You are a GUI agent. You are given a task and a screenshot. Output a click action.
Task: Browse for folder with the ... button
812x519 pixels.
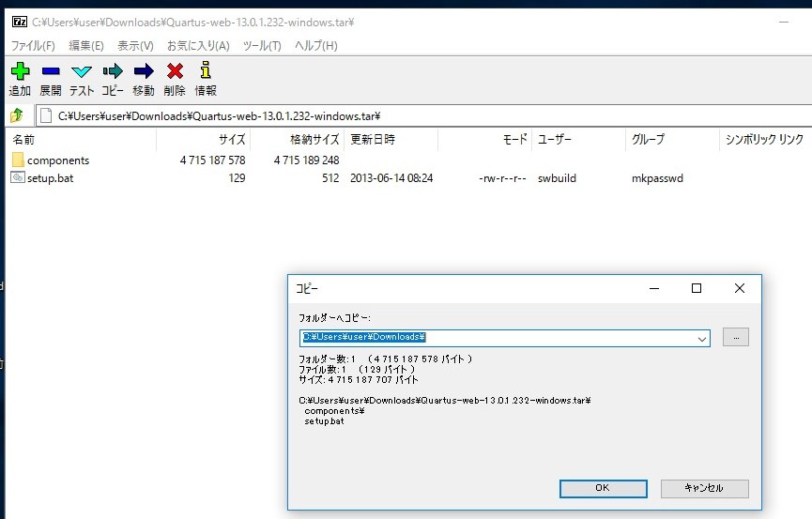coord(736,337)
